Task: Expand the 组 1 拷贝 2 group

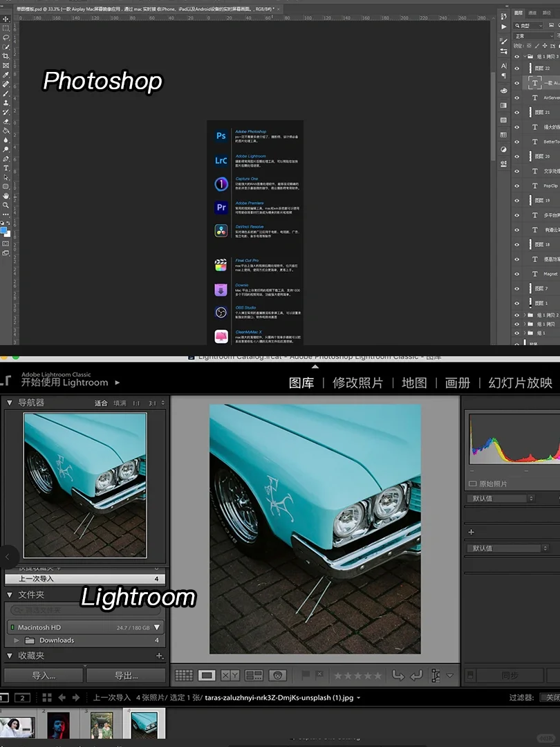Action: (525, 315)
